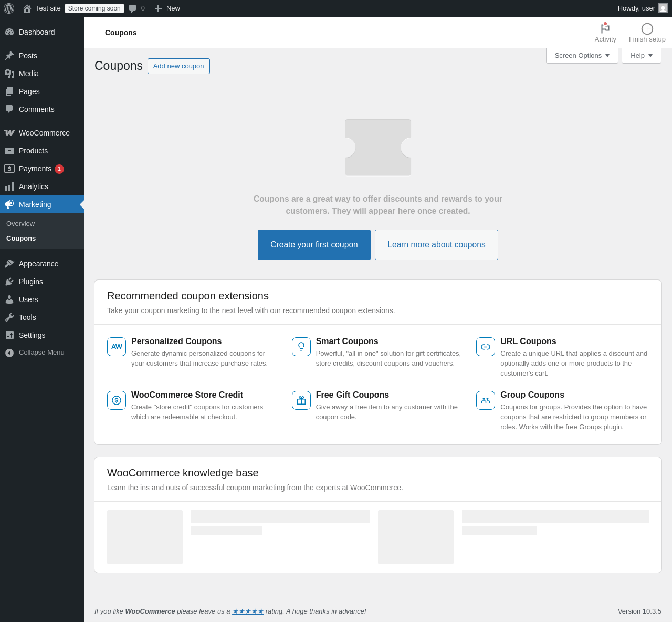Click the Appearance menu label
672x622 pixels.
click(39, 264)
